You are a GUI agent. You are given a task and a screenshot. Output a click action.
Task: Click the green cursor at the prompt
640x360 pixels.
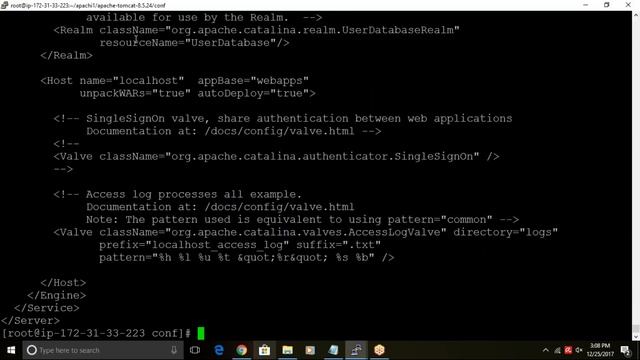coord(201,333)
